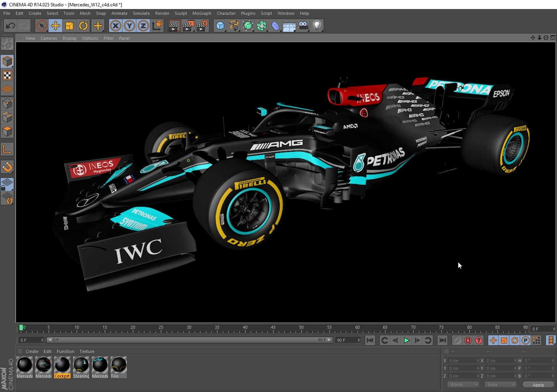The height and width of the screenshot is (392, 557).
Task: Switch to Texture mode checkerboard icon
Action: point(7,75)
